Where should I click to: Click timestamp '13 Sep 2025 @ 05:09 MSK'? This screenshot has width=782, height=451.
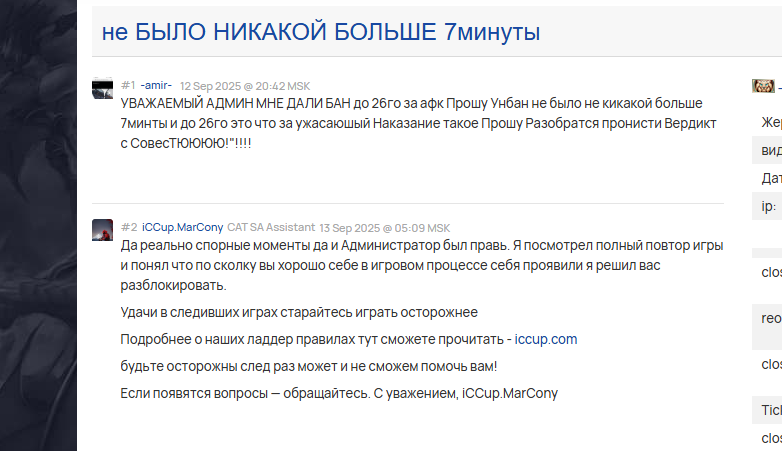pyautogui.click(x=385, y=228)
